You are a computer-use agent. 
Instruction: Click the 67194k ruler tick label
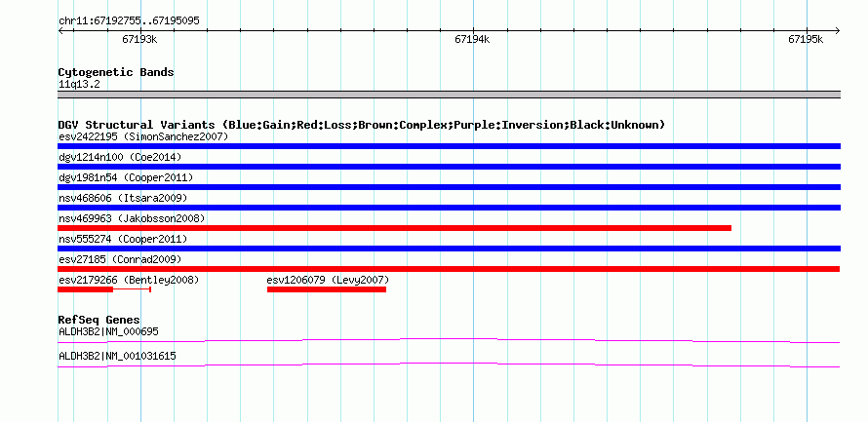click(472, 39)
